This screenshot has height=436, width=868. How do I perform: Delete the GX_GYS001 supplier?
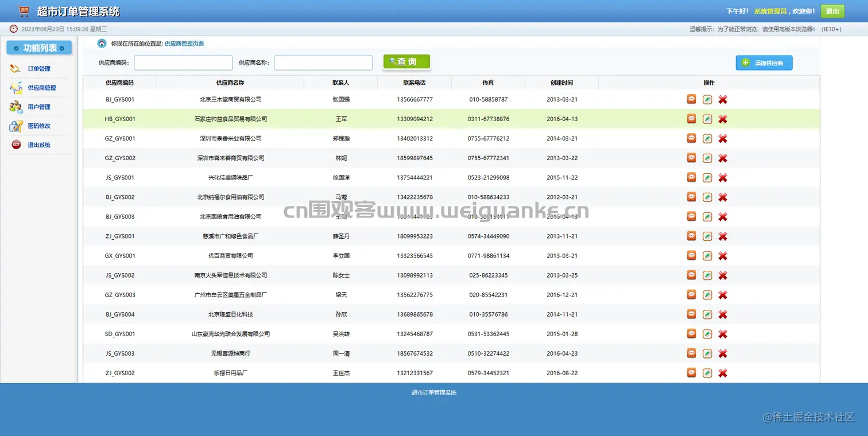(723, 255)
